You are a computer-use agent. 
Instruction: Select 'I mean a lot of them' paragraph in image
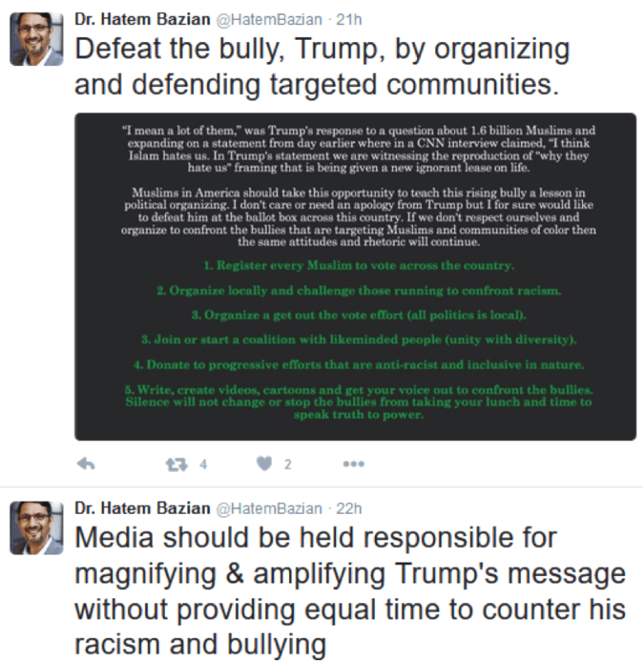(359, 149)
